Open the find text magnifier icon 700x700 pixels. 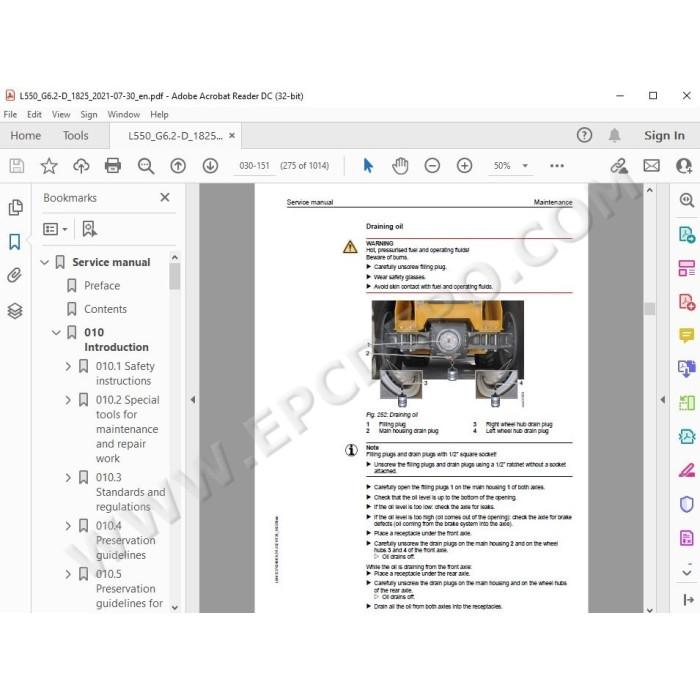coord(146,166)
